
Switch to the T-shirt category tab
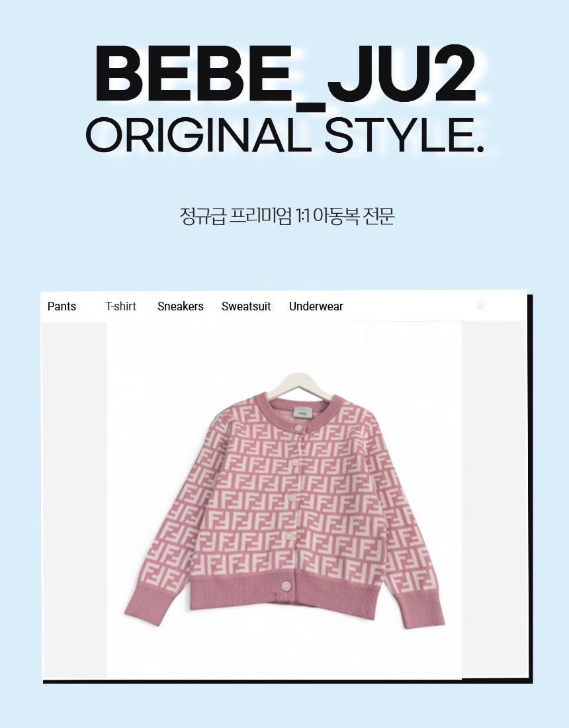pos(120,306)
